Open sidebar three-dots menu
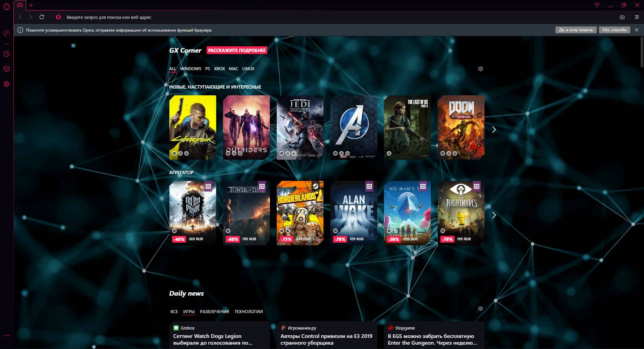Viewport: 644px width, 349px height. click(x=6, y=336)
